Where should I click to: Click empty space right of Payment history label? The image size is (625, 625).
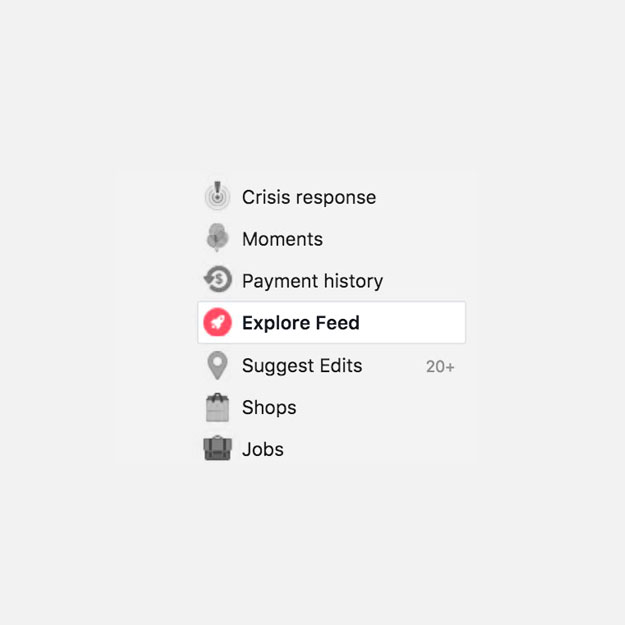425,281
